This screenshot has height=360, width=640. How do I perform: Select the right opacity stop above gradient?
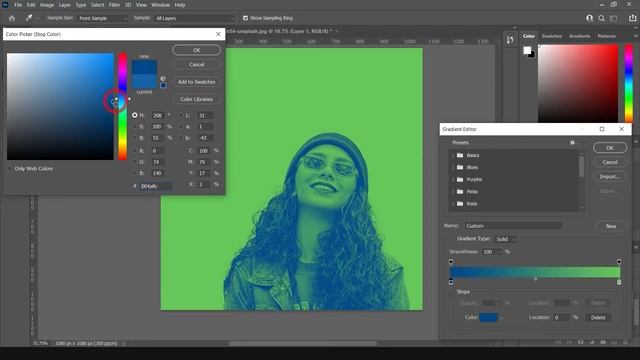coord(619,262)
